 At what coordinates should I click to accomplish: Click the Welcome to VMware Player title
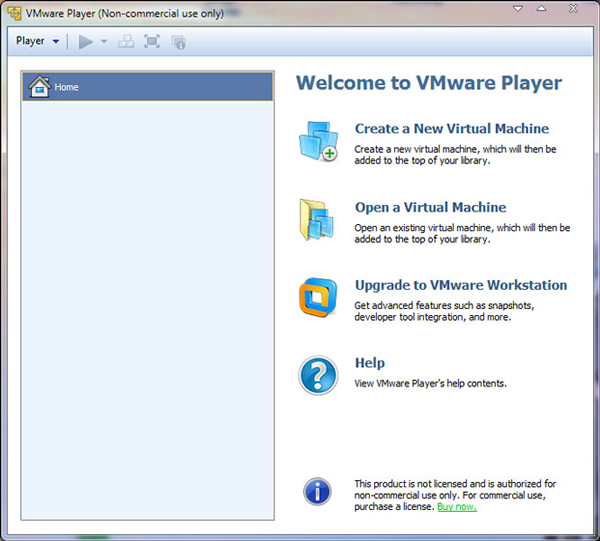pos(429,83)
